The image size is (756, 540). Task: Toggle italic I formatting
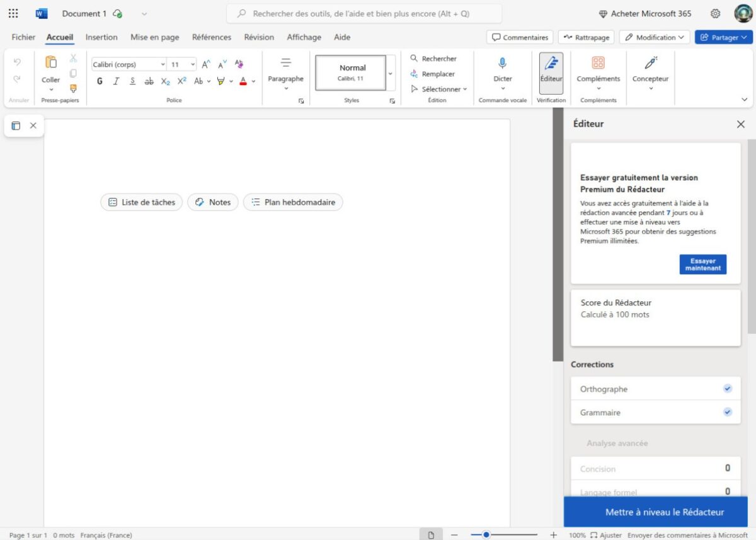click(116, 81)
